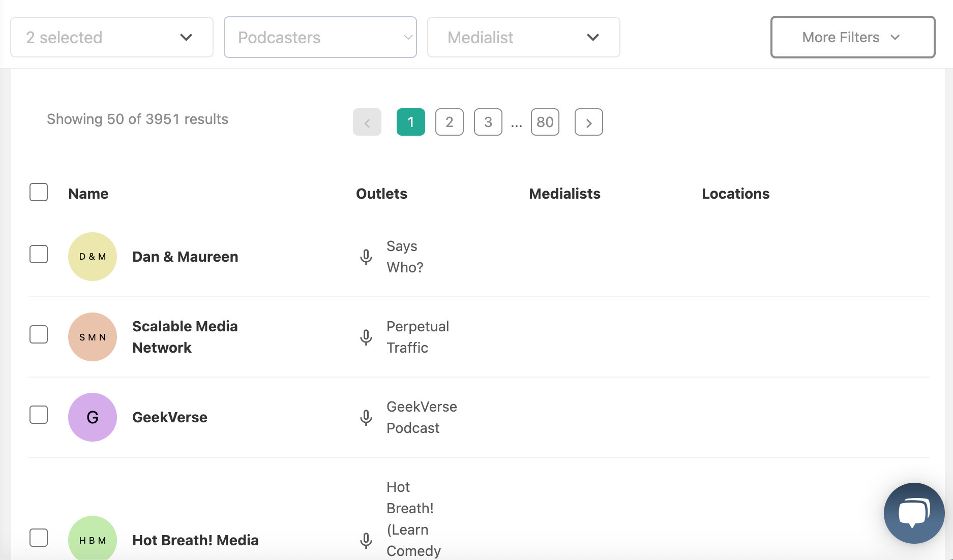This screenshot has width=953, height=560.
Task: Click the microphone icon beside GeekVerse Podcast
Action: pyautogui.click(x=366, y=418)
